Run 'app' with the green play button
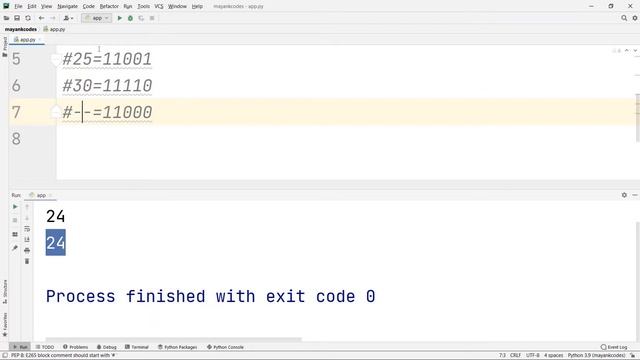Viewport: 640px width, 360px height. 120,18
